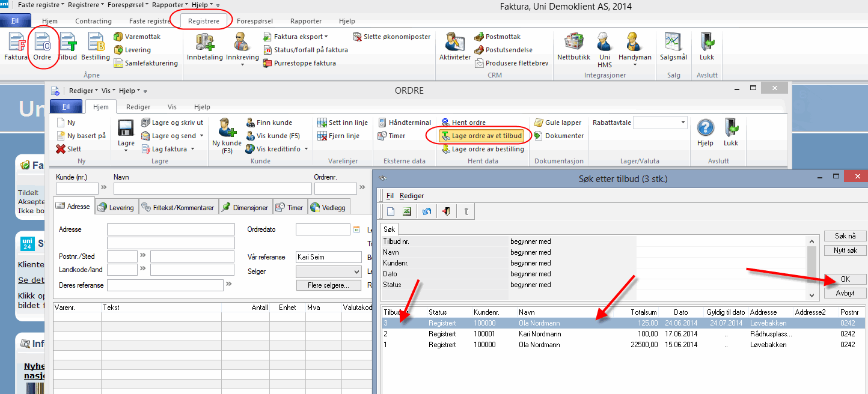Open Rediger menu in search dialog

coord(412,195)
